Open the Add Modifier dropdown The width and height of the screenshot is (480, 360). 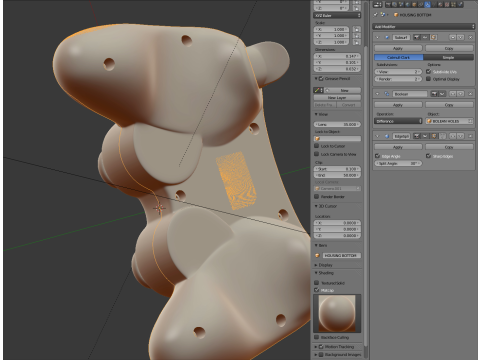tap(424, 27)
